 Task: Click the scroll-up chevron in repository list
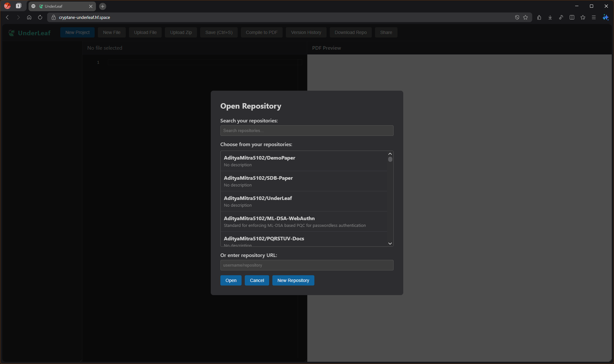pos(390,153)
